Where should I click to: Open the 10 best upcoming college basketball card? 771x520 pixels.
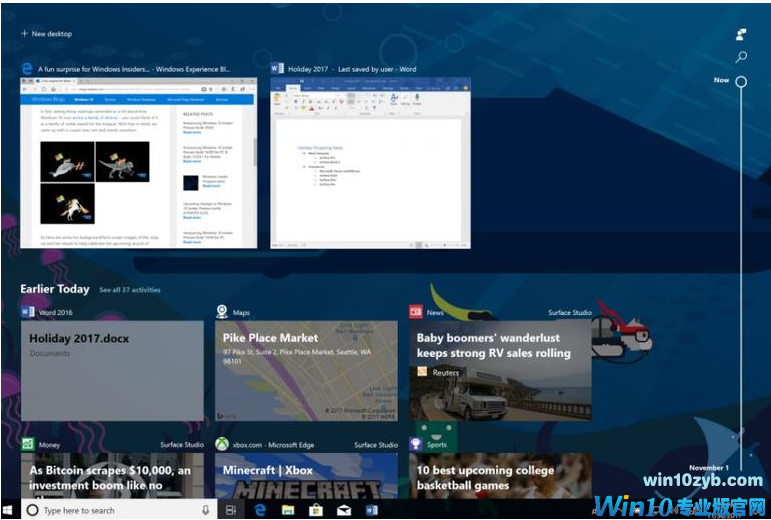500,476
